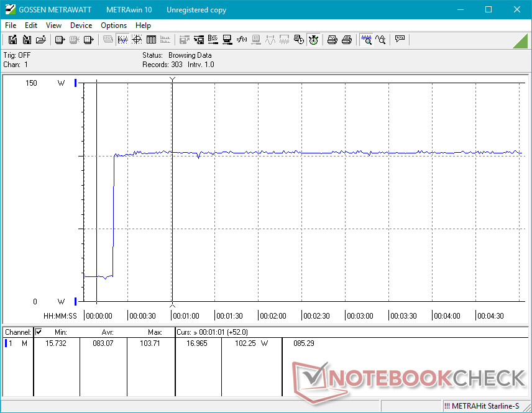The image size is (532, 413).
Task: Click the greyed bar chart view icon
Action: point(165,40)
